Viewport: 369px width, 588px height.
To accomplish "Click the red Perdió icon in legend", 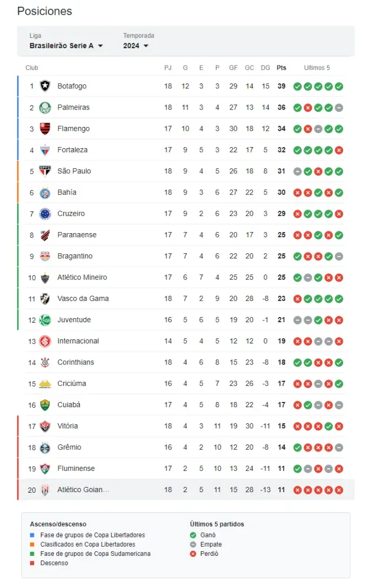I will click(x=194, y=554).
